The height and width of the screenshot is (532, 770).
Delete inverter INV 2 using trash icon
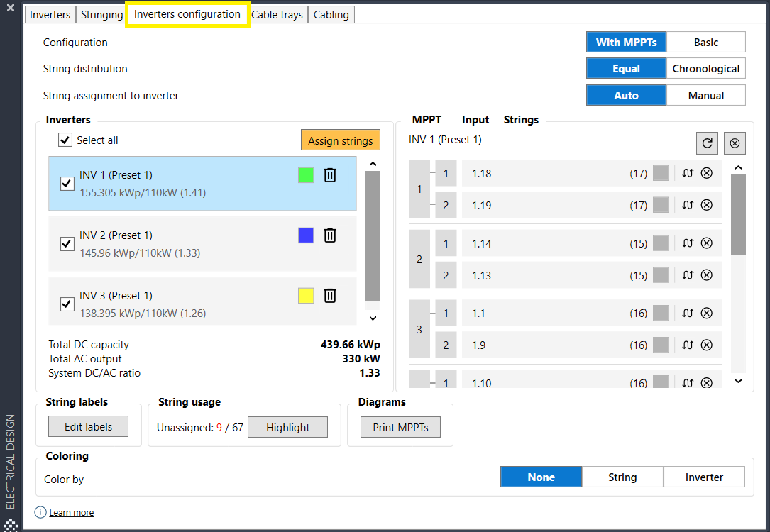329,235
